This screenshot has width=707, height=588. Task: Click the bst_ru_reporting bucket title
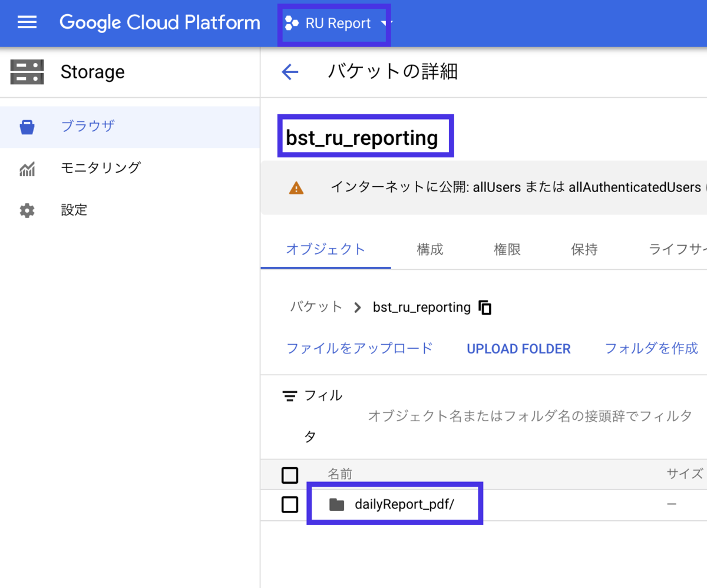pos(362,138)
